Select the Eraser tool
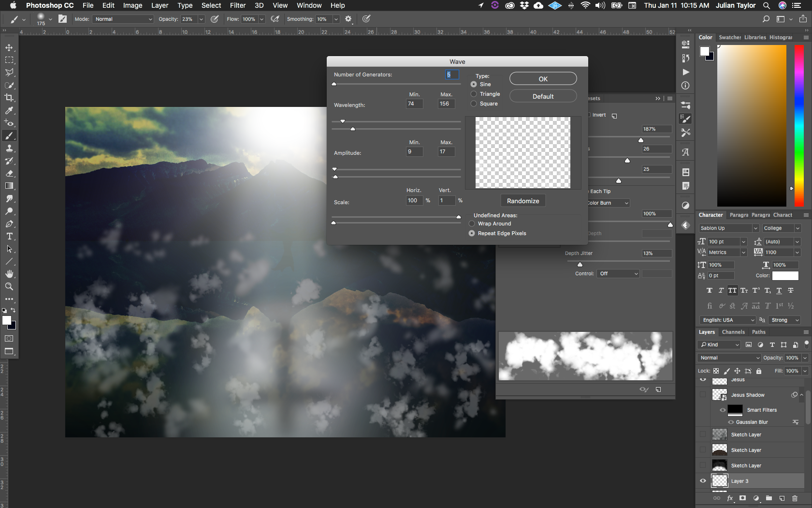Image resolution: width=812 pixels, height=508 pixels. tap(9, 173)
